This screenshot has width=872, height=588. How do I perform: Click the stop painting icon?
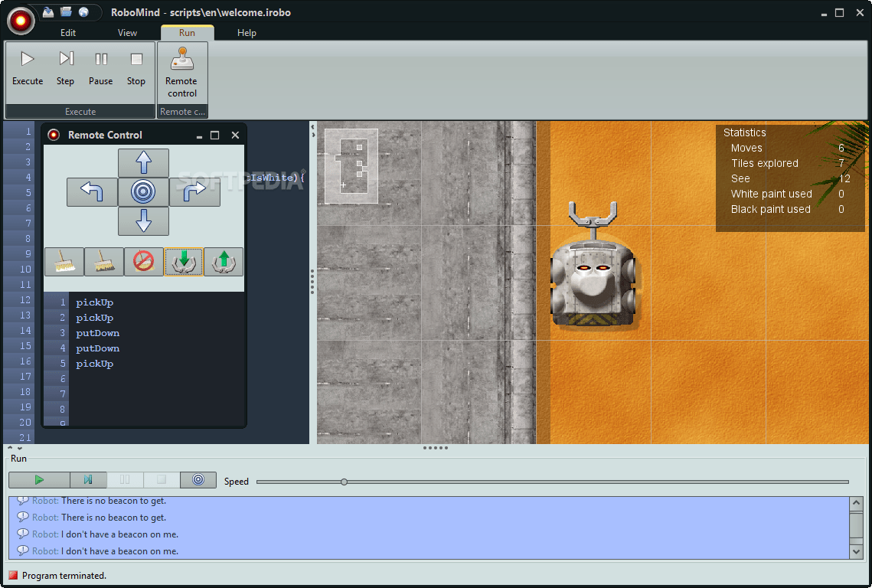click(143, 262)
